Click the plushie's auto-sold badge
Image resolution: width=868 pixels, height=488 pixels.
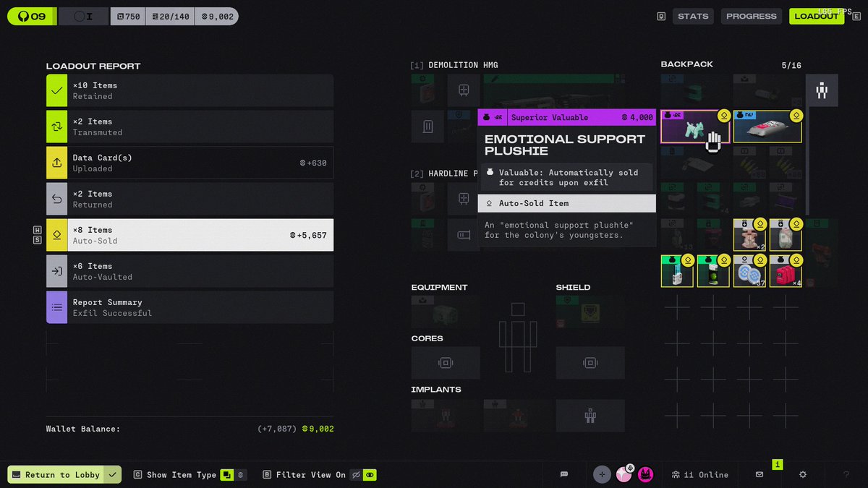(723, 116)
